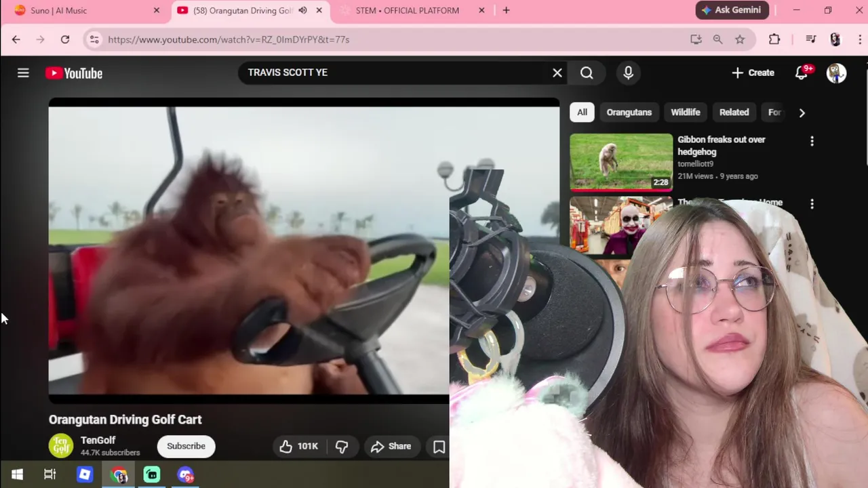The height and width of the screenshot is (488, 868).
Task: Select the Wildlife filter chip
Action: 686,112
